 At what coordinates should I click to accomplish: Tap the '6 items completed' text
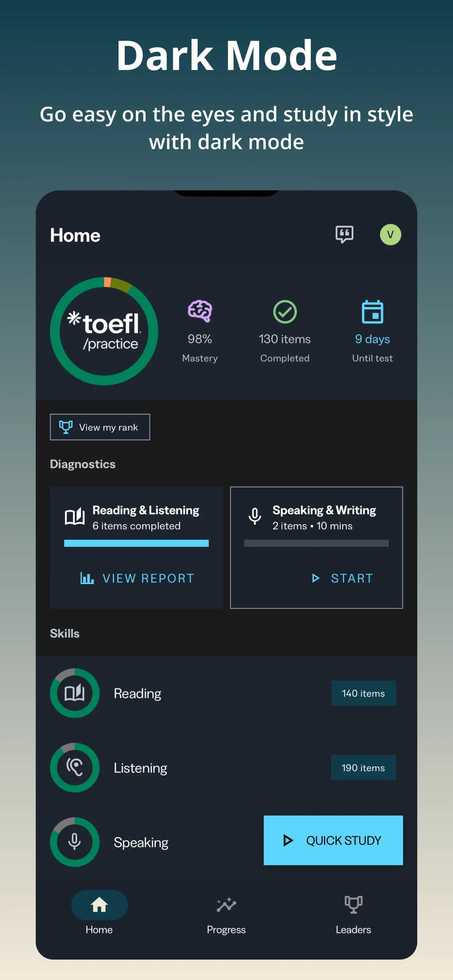[137, 526]
